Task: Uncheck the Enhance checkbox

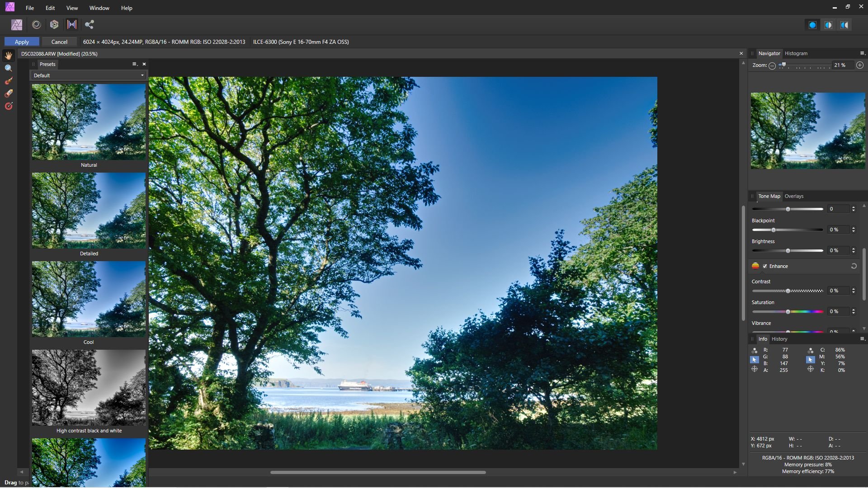Action: 765,266
